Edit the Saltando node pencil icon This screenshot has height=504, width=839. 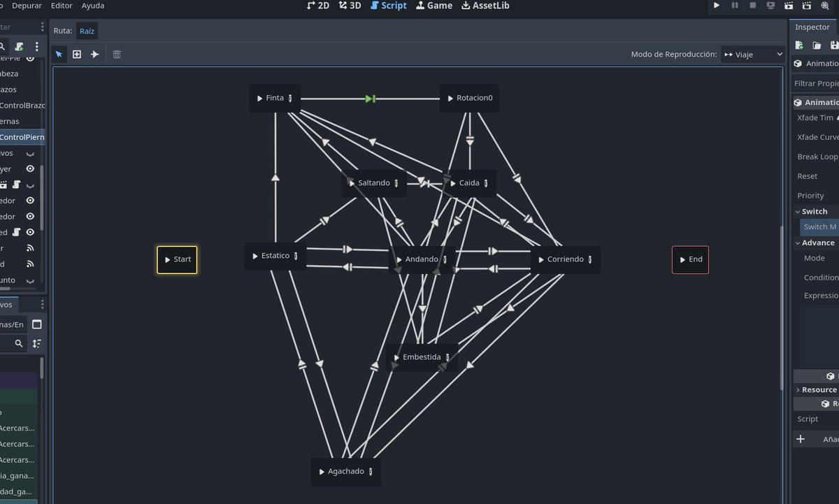[x=396, y=183]
